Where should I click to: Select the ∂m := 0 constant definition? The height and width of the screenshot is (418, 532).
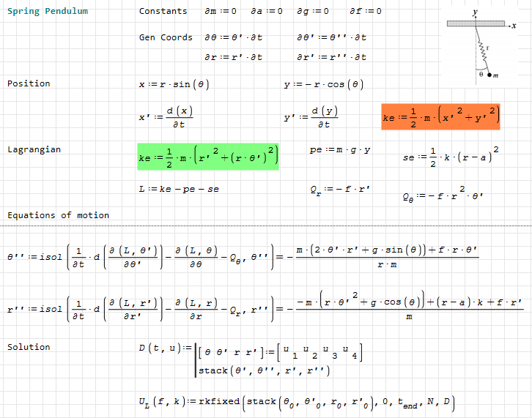tap(221, 12)
